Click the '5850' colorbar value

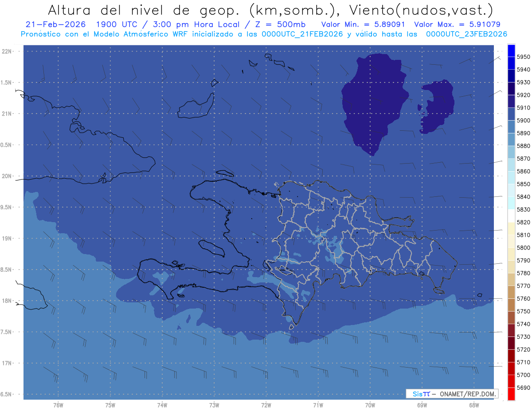coord(523,184)
